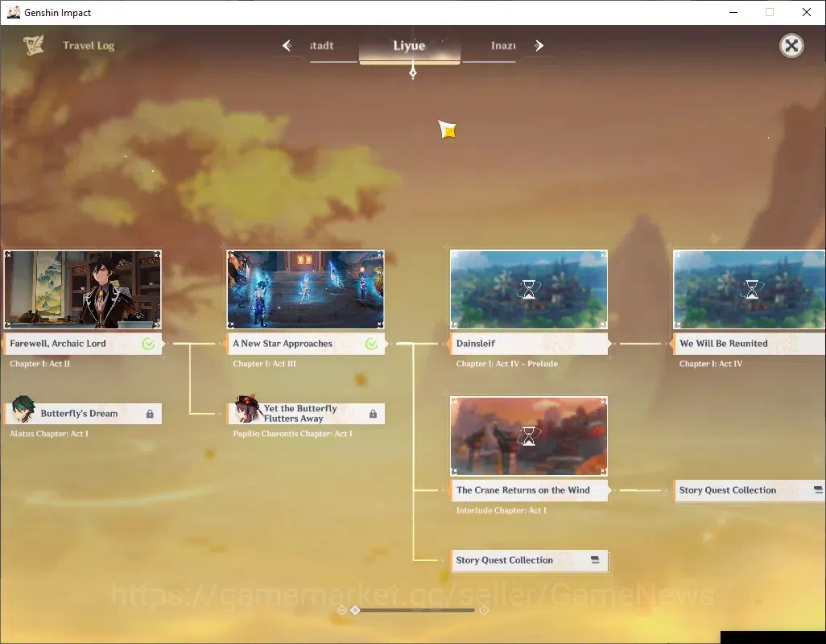
Task: Click the Chapter I: Act III caption
Action: pyautogui.click(x=264, y=364)
